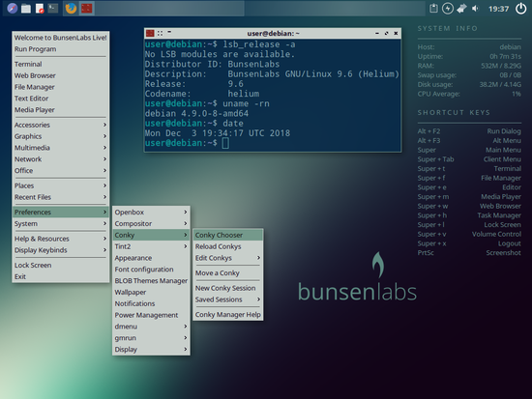Expand the Display preferences submenu
The width and height of the screenshot is (532, 399).
[151, 350]
